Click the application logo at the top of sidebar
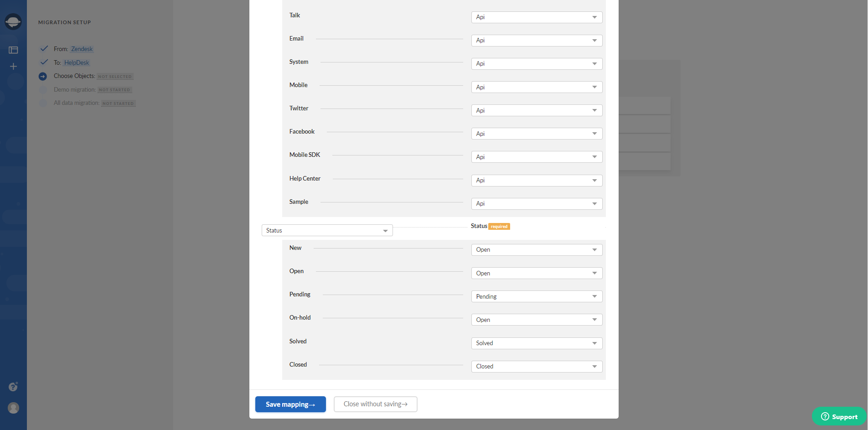Screen dimensions: 868x430 tap(13, 21)
